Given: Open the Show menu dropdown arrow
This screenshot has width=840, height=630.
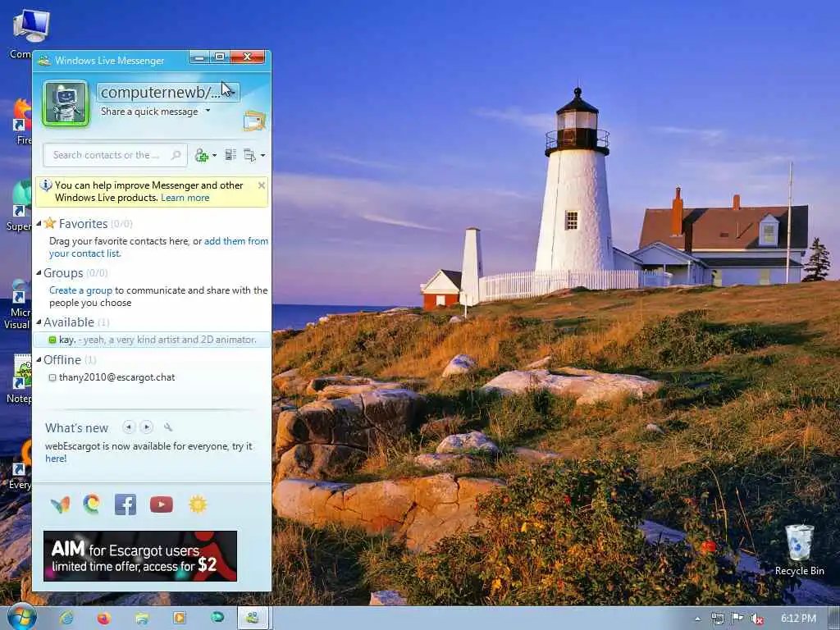Looking at the screenshot, I should (262, 155).
